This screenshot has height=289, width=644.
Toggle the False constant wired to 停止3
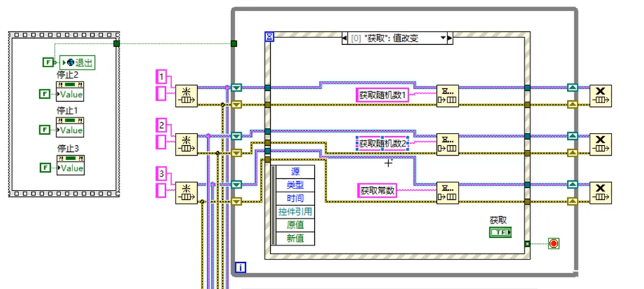point(44,168)
